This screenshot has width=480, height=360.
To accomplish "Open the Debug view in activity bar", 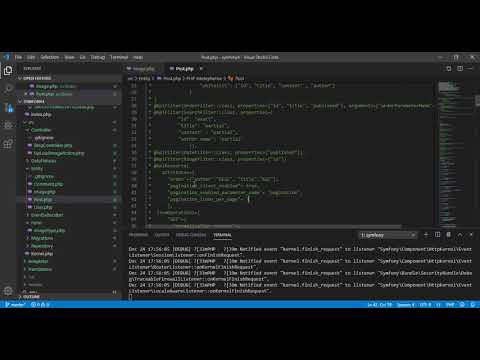I will [x=8, y=125].
